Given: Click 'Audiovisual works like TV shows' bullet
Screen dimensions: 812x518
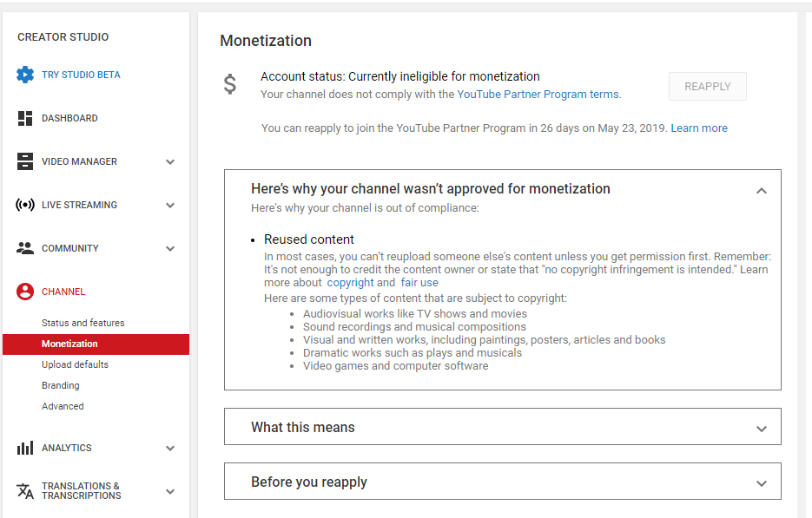Looking at the screenshot, I should [x=415, y=313].
